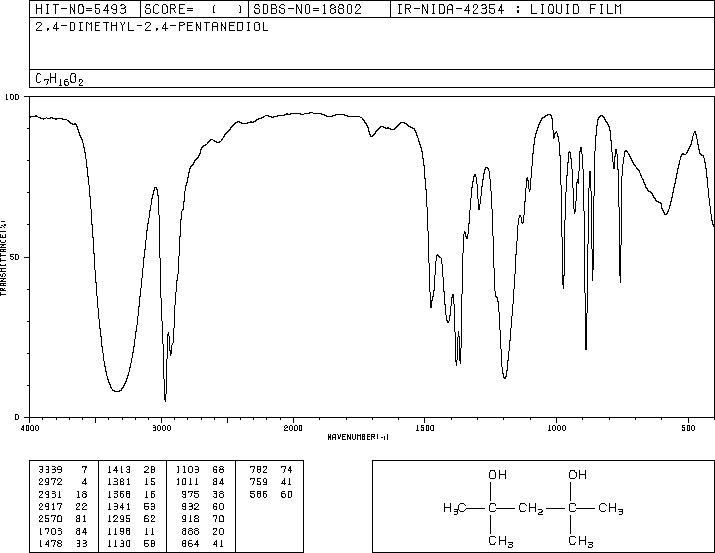Click the C7H16O2 molecular formula

[59, 79]
